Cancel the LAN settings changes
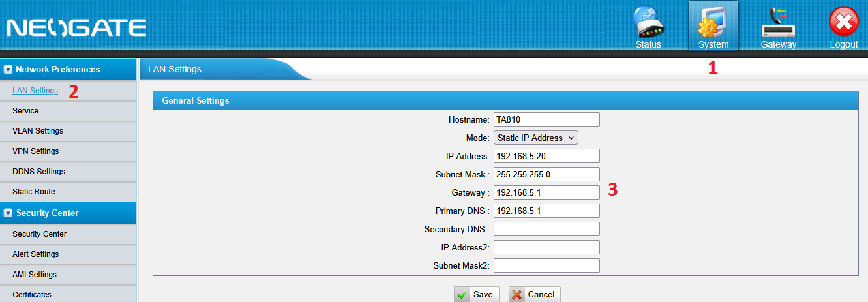868x302 pixels. point(534,294)
